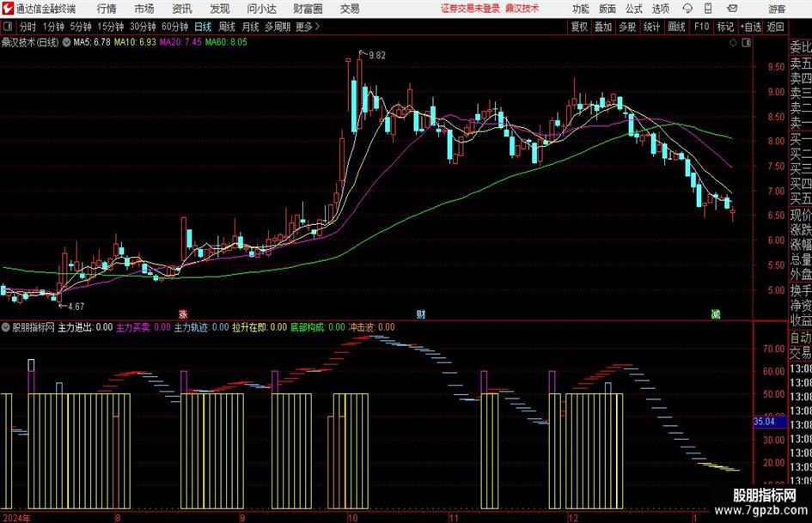Click the MA5: 6.78 indicator value
This screenshot has height=523, width=812.
click(x=92, y=42)
